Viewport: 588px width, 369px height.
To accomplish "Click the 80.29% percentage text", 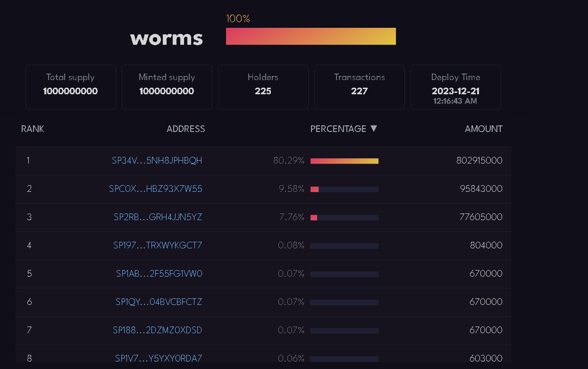I will pyautogui.click(x=289, y=161).
